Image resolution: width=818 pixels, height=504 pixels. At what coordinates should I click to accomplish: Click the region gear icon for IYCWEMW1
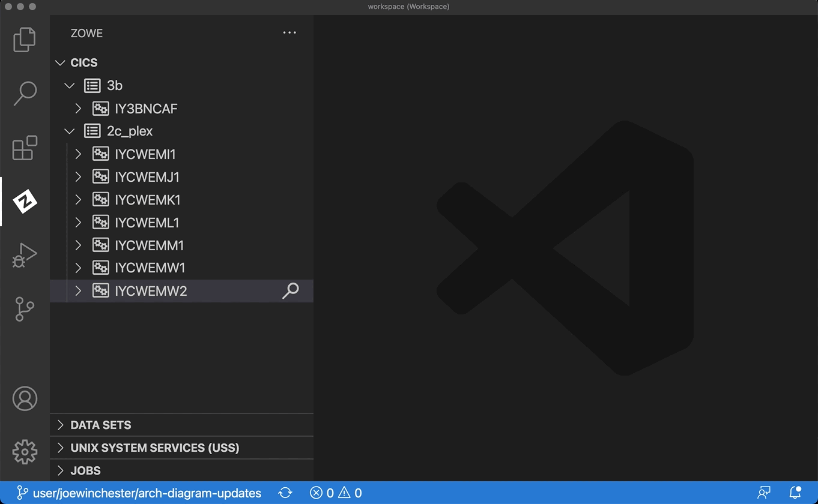click(100, 268)
